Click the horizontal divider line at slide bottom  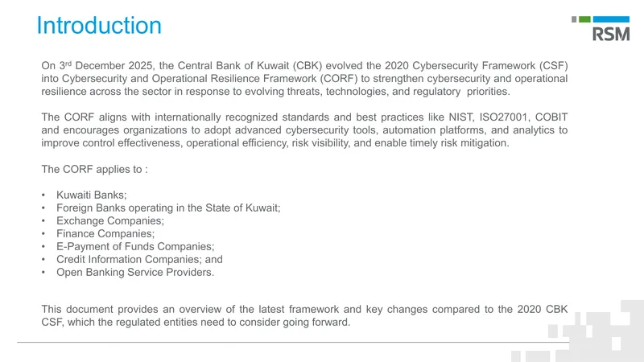pos(293,342)
